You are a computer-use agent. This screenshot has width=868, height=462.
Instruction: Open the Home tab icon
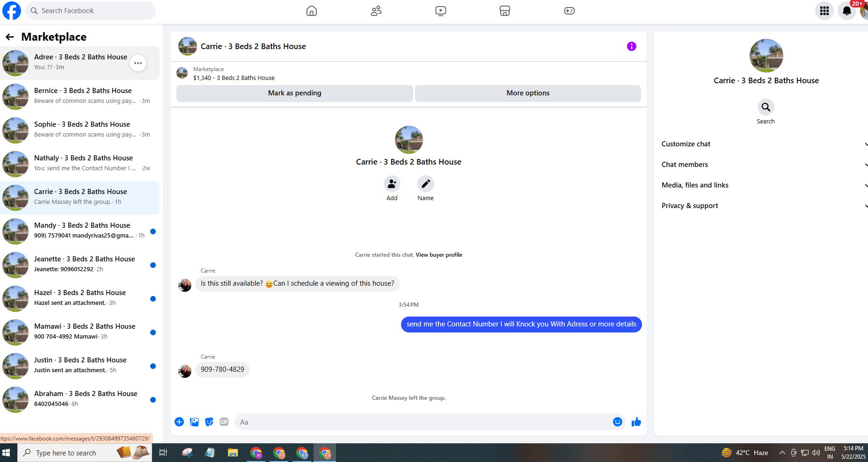[x=312, y=11]
